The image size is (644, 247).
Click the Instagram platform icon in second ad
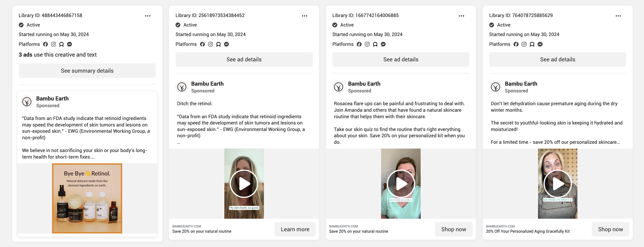click(210, 44)
